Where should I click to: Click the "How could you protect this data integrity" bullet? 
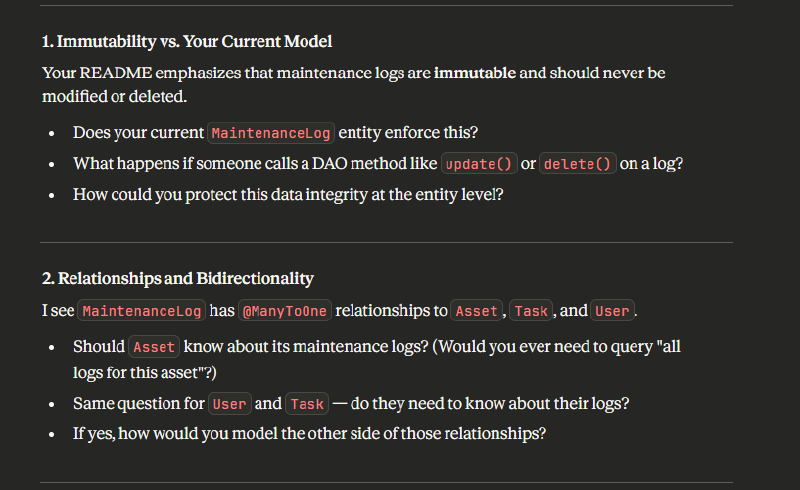[x=288, y=195]
